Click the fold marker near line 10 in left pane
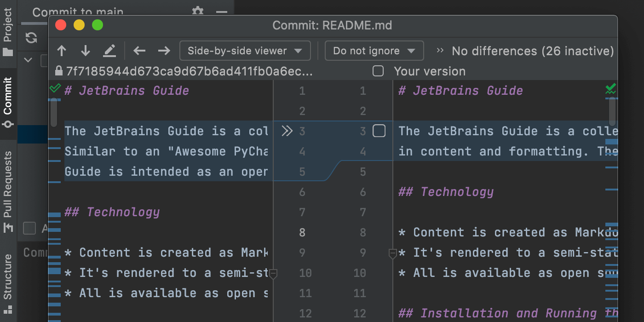The height and width of the screenshot is (322, 644). point(273,274)
